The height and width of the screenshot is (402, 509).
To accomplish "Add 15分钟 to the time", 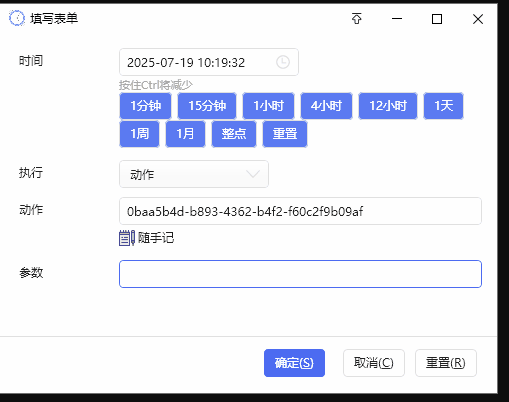I will [207, 106].
